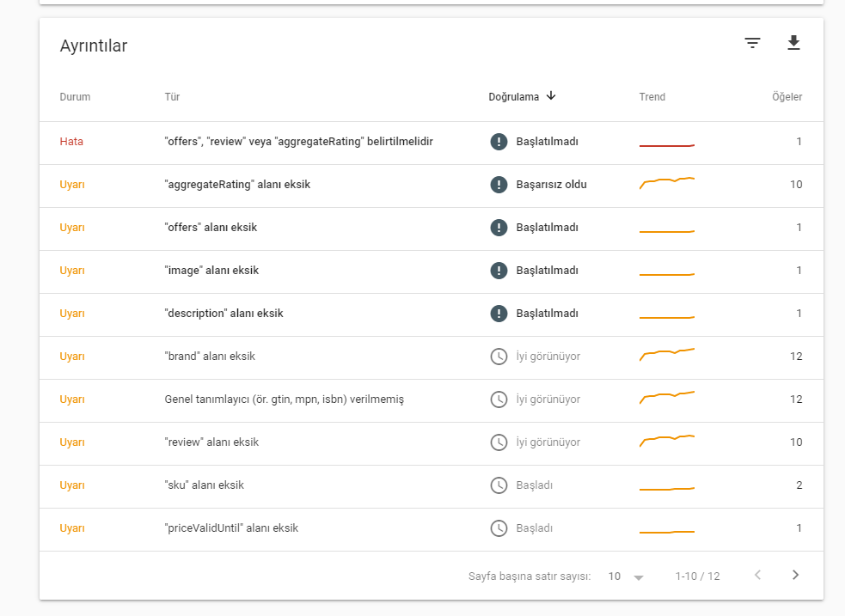Go to next page with right chevron

click(795, 575)
